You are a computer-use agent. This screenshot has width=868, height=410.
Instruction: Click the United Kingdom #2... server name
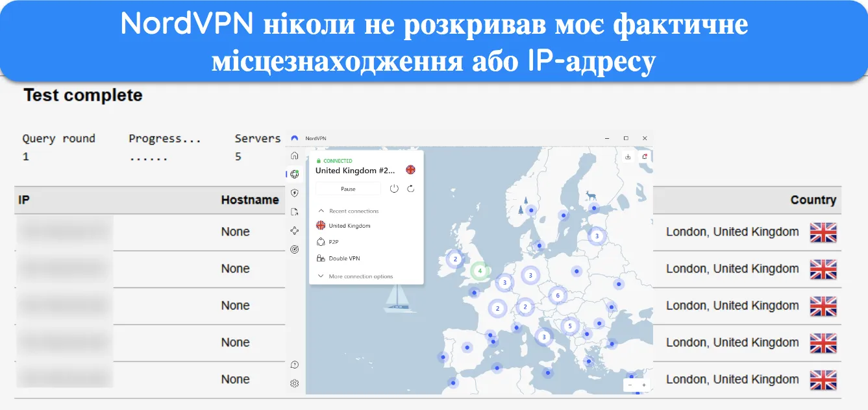click(x=355, y=171)
